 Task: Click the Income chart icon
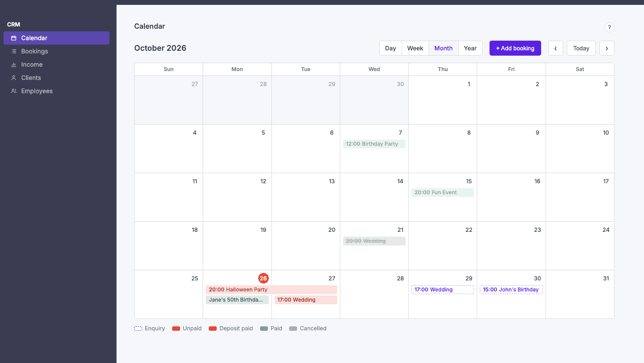coord(14,64)
